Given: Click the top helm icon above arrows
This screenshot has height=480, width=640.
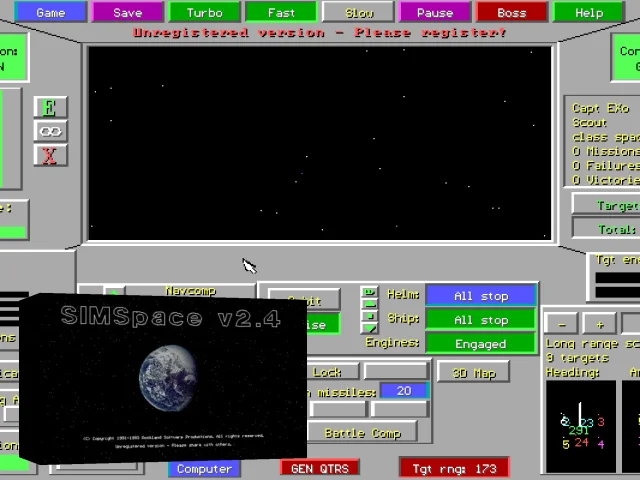Looking at the screenshot, I should [x=370, y=291].
